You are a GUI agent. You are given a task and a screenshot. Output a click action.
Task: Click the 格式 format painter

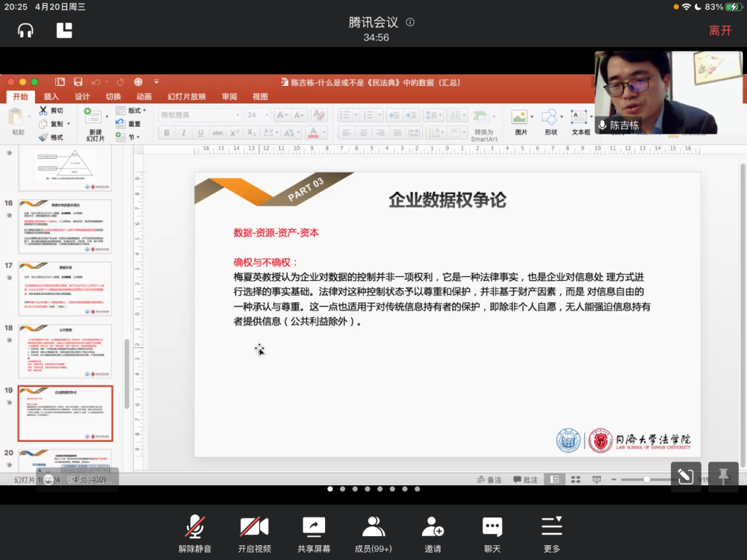click(51, 137)
